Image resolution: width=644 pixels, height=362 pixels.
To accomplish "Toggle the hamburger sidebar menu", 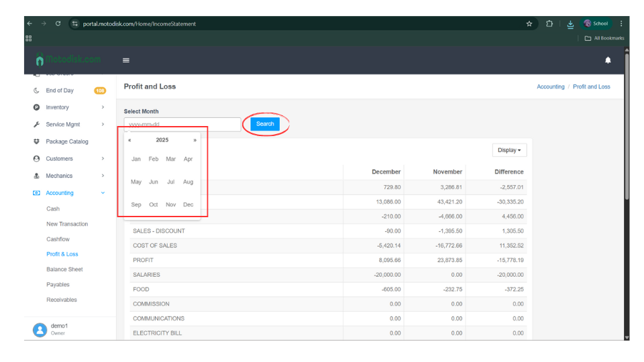I will pos(125,60).
